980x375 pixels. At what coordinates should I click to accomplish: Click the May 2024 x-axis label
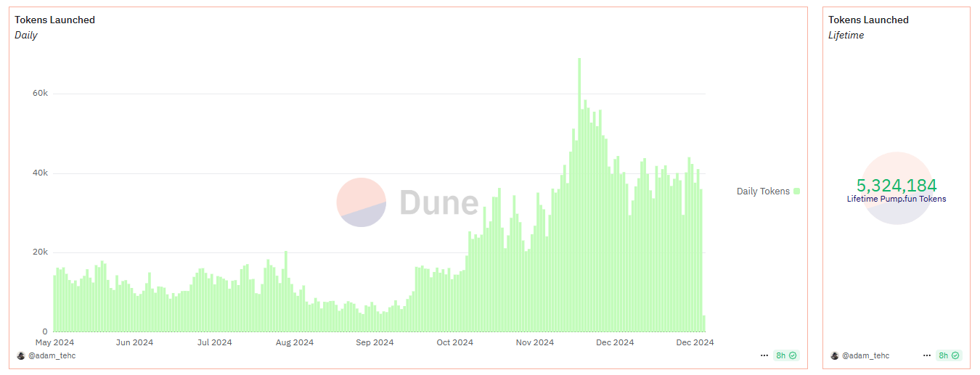click(55, 342)
